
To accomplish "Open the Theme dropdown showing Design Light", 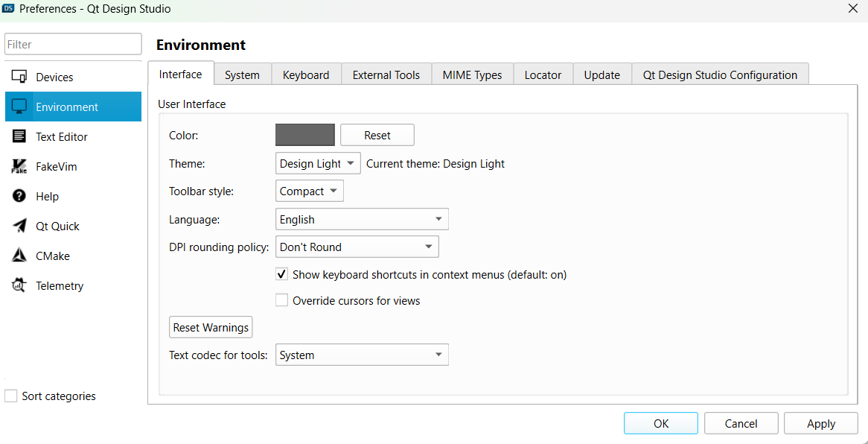I will [x=318, y=164].
